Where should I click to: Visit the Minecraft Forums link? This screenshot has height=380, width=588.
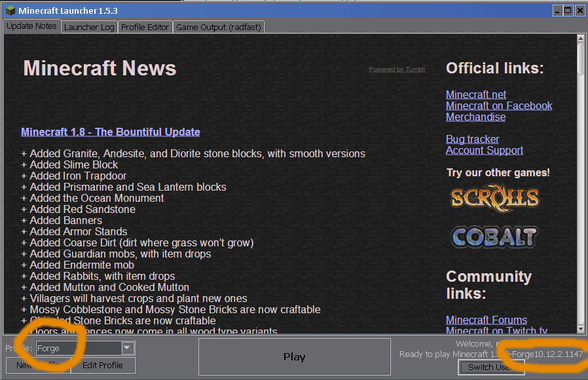pos(486,320)
